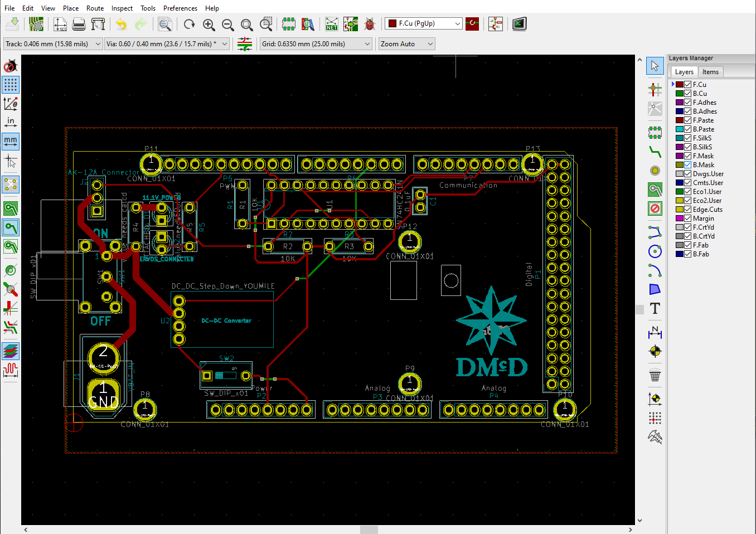Hide the Edge.Cuts layer
This screenshot has height=534, width=756.
(688, 210)
